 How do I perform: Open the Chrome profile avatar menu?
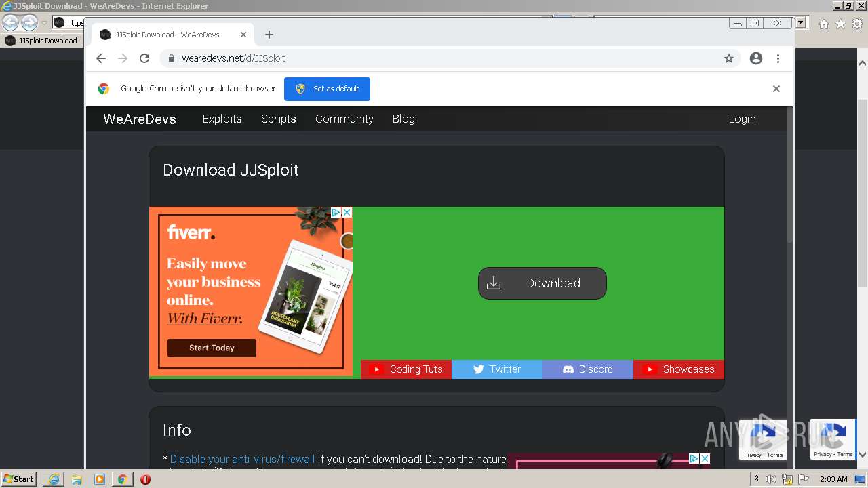(756, 58)
